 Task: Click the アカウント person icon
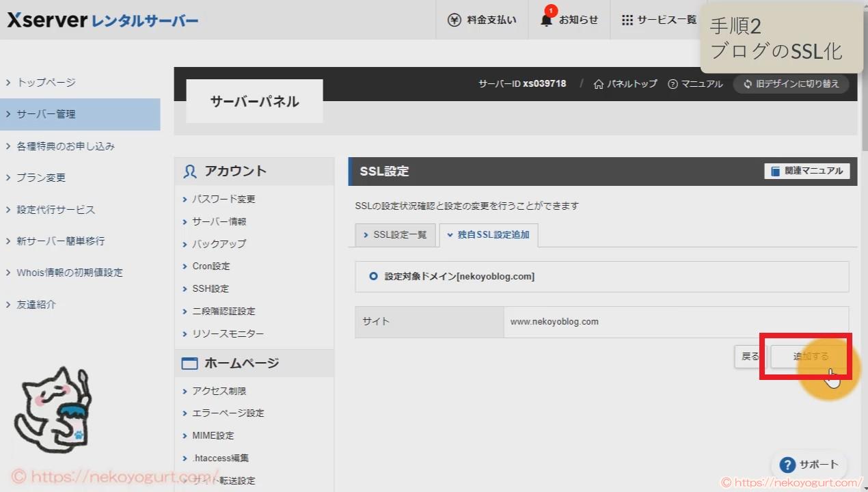pyautogui.click(x=189, y=171)
